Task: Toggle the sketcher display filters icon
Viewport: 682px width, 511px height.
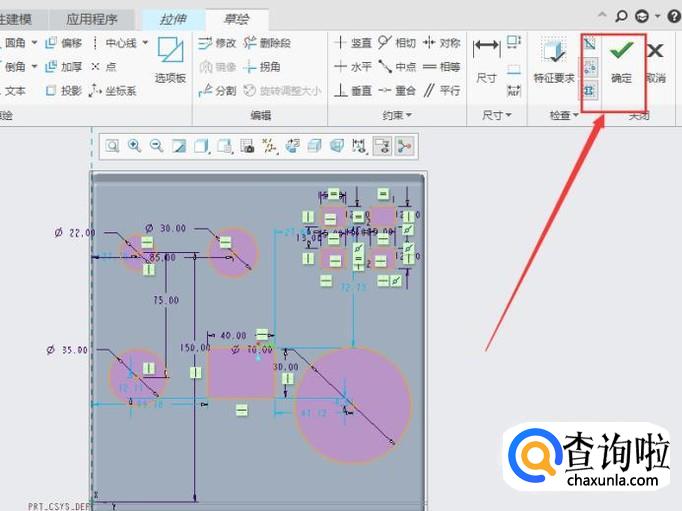Action: tap(359, 146)
